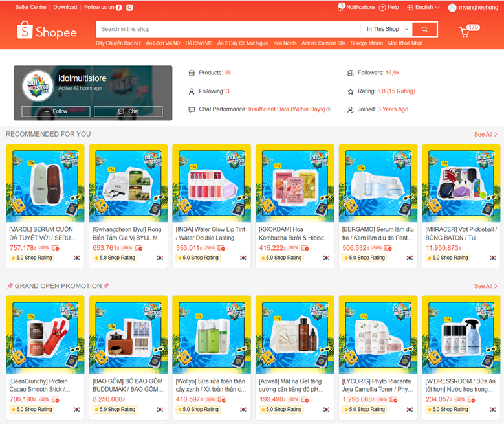Image resolution: width=504 pixels, height=424 pixels.
Task: Click the globe language icon
Action: point(410,7)
